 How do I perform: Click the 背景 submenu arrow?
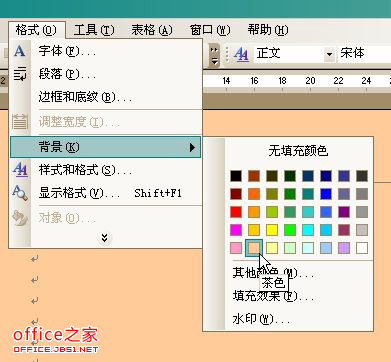pos(192,147)
